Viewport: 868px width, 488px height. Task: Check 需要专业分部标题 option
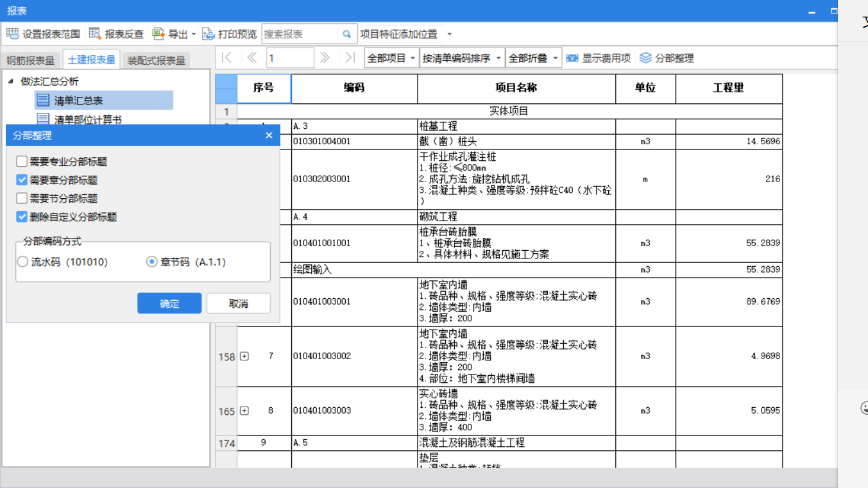coord(22,162)
